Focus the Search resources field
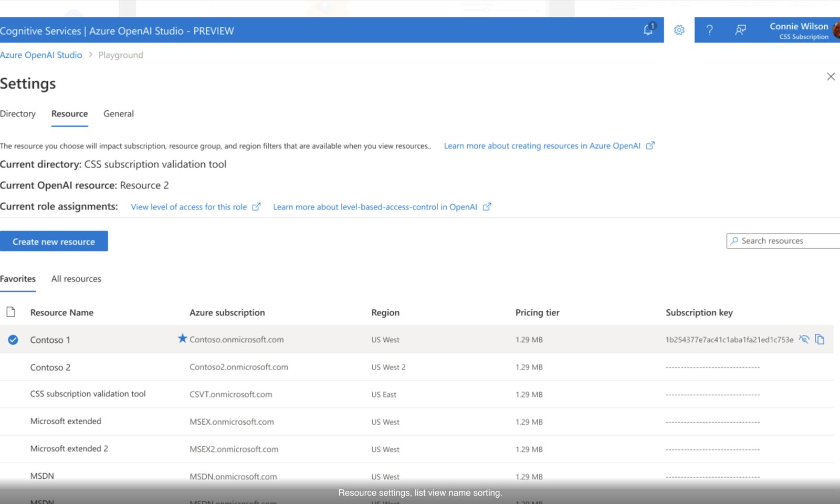This screenshot has width=840, height=504. coord(783,241)
